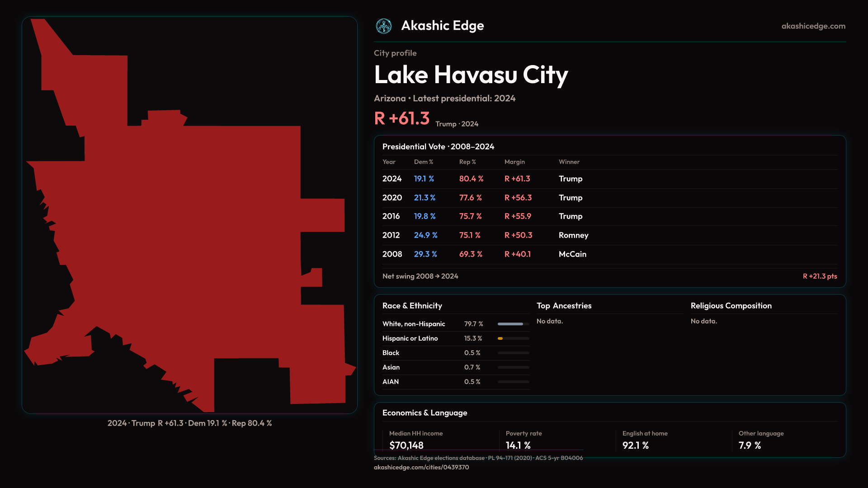This screenshot has height=488, width=868.
Task: Click the large R +61.3 headline margin
Action: click(x=401, y=118)
